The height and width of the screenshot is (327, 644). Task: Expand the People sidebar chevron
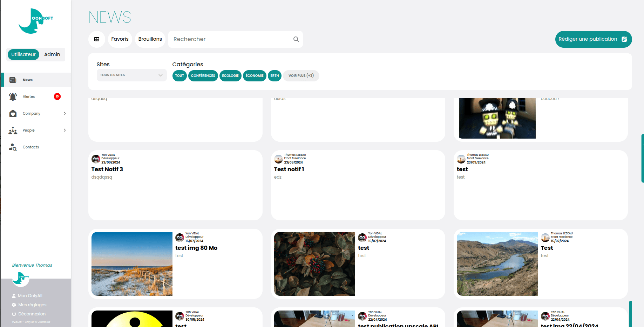coord(65,130)
